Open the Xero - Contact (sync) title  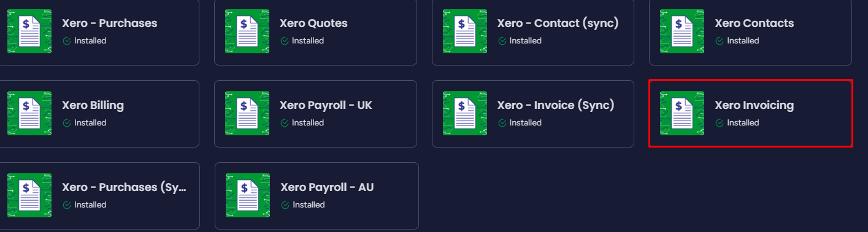point(558,23)
